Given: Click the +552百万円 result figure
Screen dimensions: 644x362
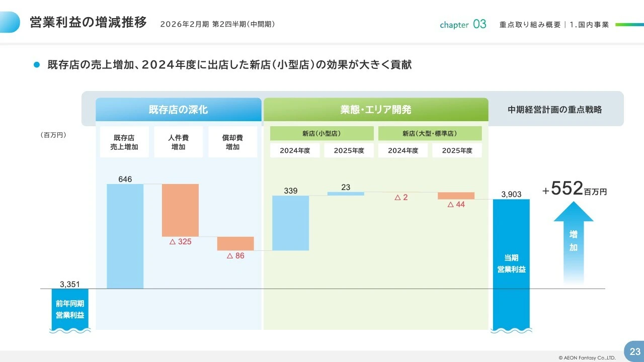Looking at the screenshot, I should coord(574,190).
